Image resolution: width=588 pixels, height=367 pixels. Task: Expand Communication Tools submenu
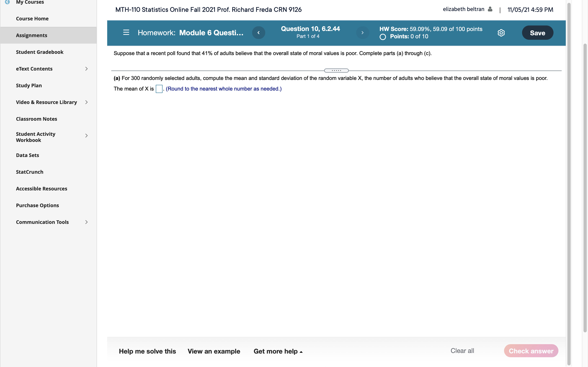point(86,222)
